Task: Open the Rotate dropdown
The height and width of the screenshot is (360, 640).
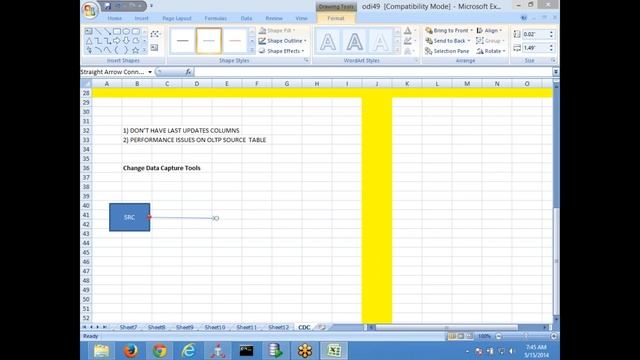Action: tap(491, 51)
